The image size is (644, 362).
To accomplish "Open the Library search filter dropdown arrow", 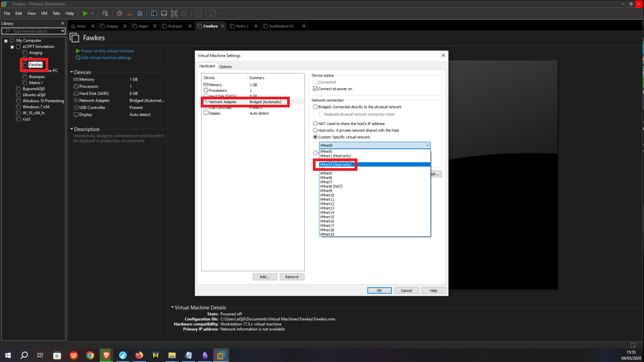I will click(63, 31).
